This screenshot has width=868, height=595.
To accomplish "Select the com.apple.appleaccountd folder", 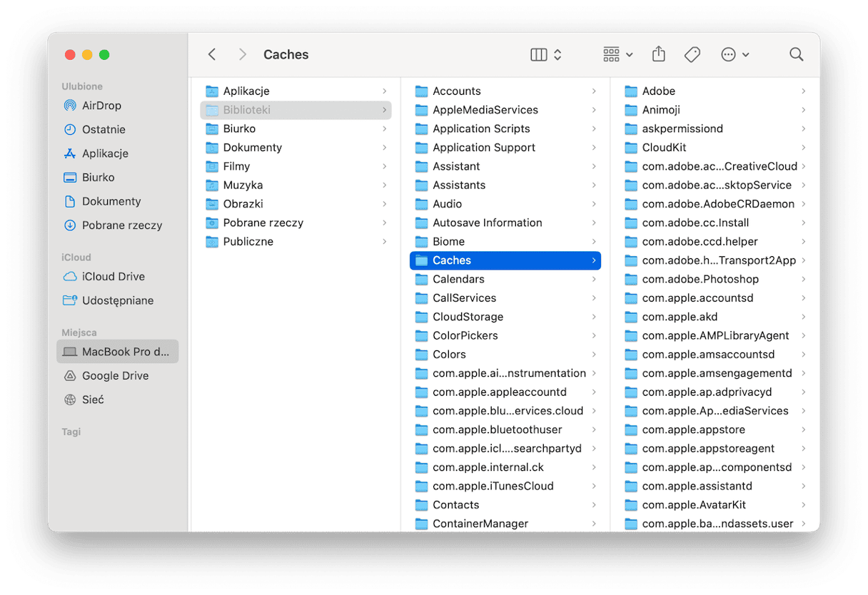I will 505,392.
